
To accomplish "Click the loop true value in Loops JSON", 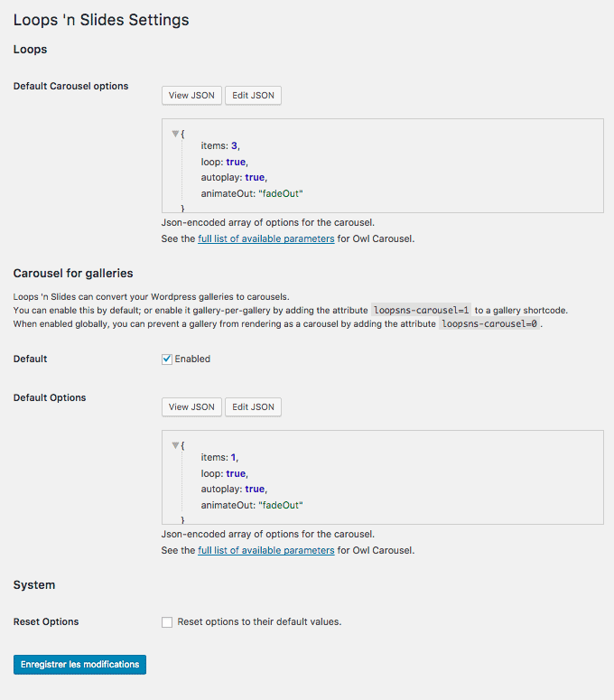I will coord(236,162).
